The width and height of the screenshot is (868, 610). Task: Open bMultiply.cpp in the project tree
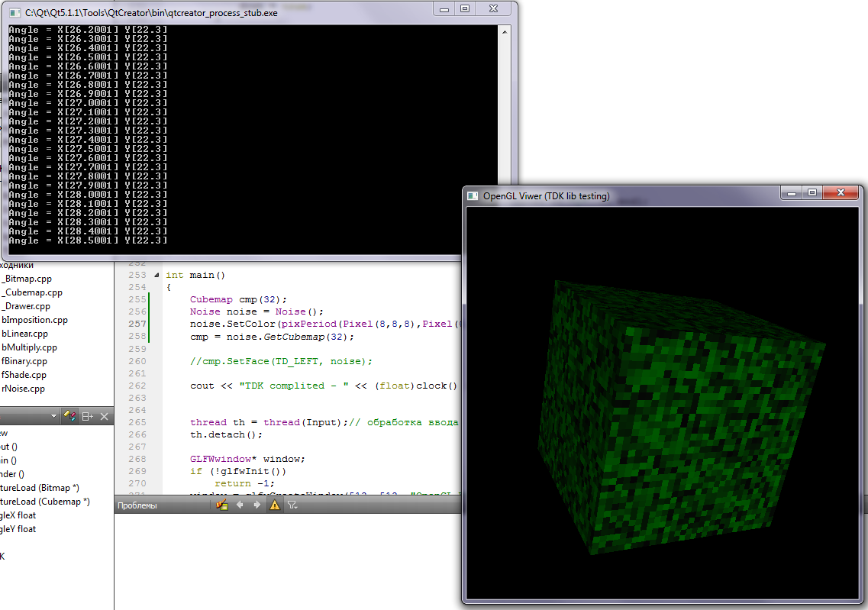click(29, 347)
